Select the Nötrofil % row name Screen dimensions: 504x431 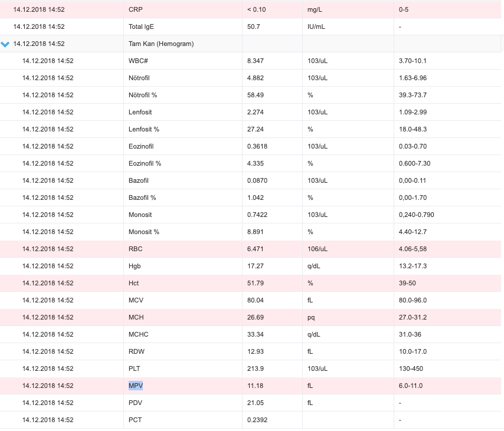click(x=143, y=95)
